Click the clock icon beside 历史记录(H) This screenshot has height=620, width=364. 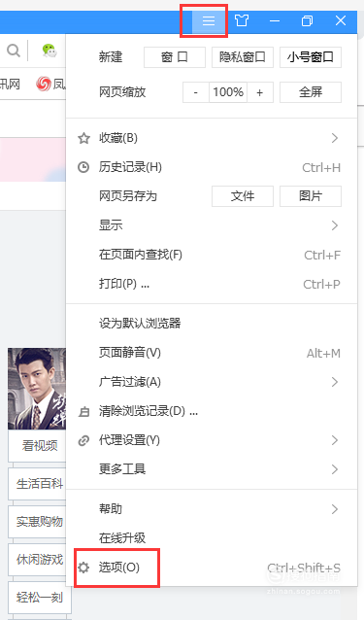(x=83, y=168)
